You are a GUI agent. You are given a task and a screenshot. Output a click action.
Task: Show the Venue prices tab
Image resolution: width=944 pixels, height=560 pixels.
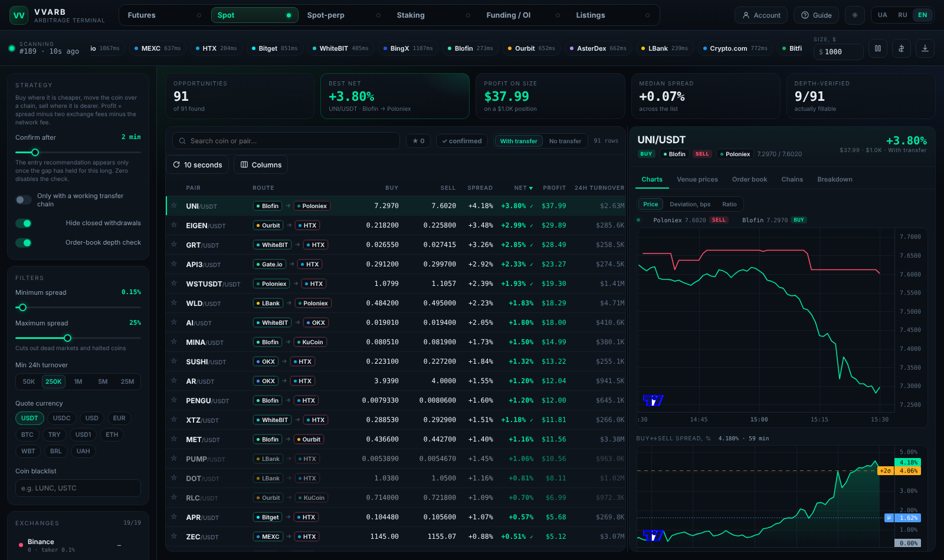(697, 179)
